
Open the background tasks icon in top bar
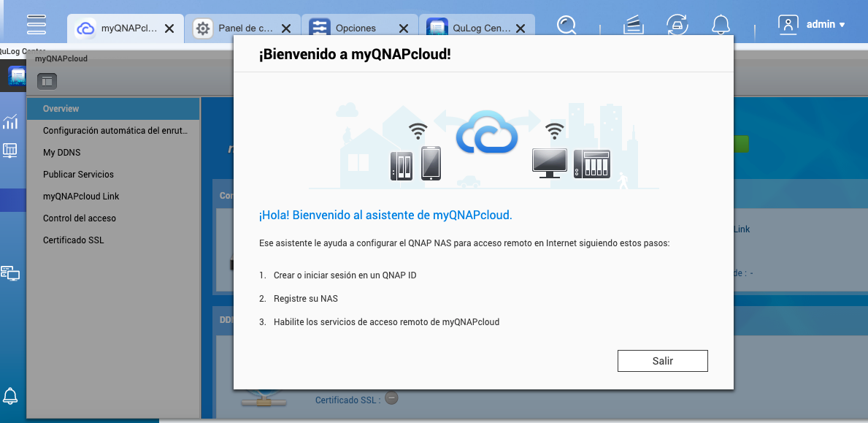pos(633,26)
